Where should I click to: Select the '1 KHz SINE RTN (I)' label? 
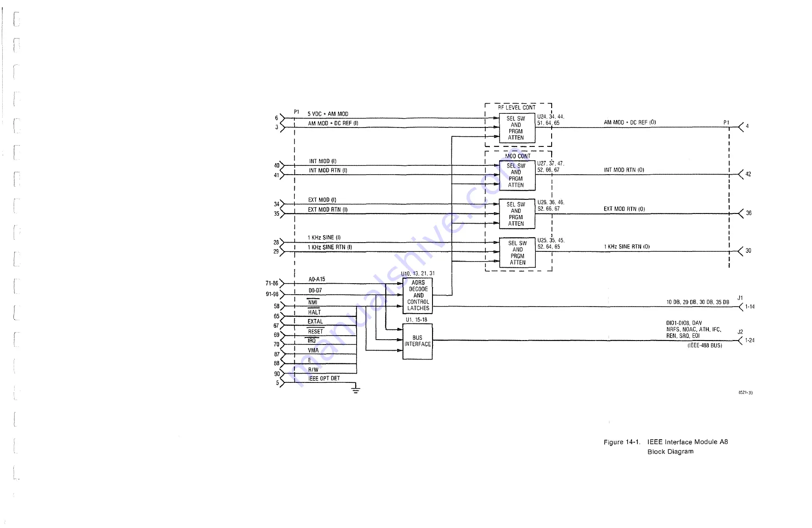330,247
